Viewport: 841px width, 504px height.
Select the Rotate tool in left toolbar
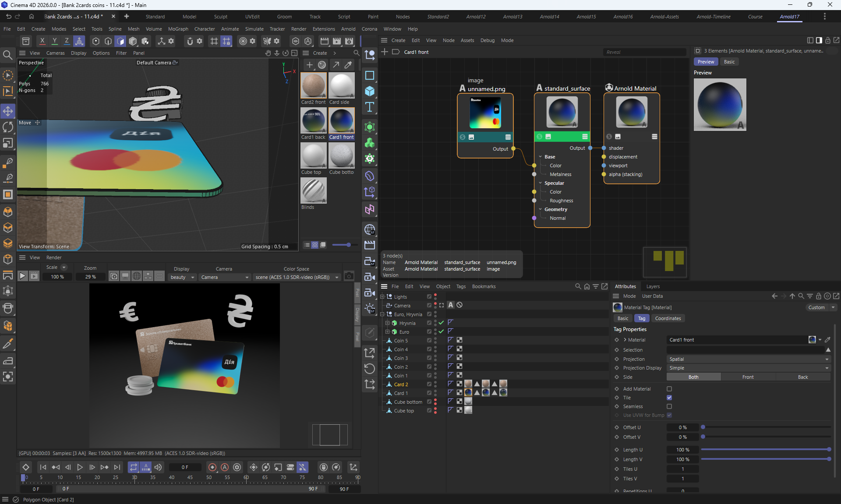click(x=8, y=127)
